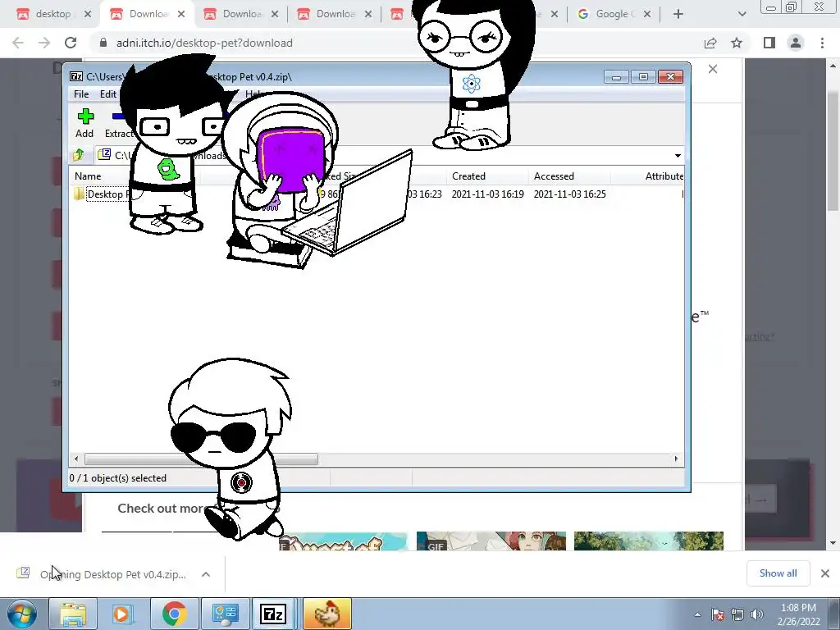Close the first 'desktop' tab

(88, 15)
